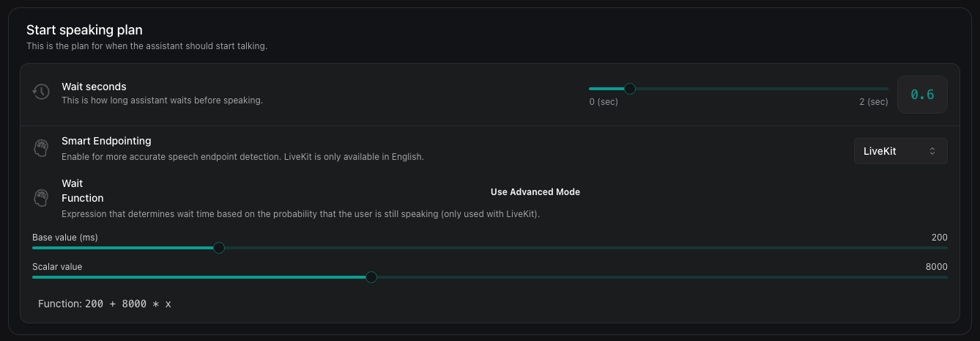
Task: Click the up-down chevron in the LiveKit selector
Action: pyautogui.click(x=932, y=151)
